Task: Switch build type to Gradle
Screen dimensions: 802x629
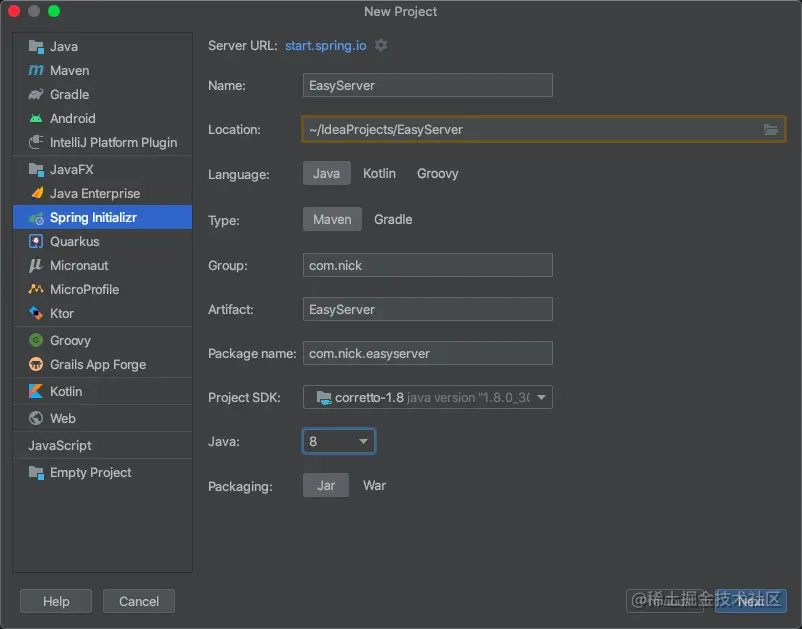Action: point(393,219)
